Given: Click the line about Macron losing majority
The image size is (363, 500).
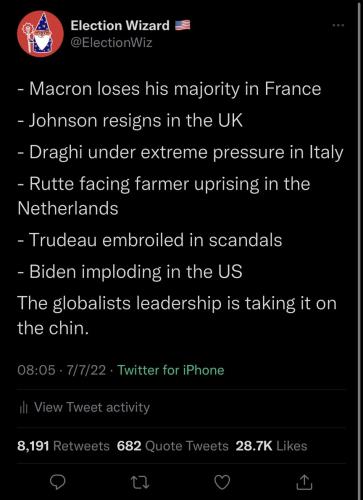Looking at the screenshot, I should tap(169, 89).
